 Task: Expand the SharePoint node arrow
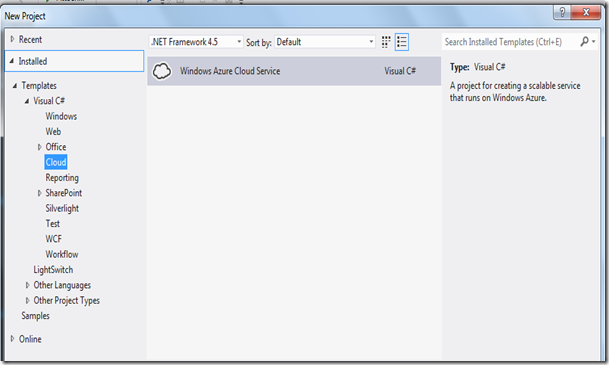39,193
